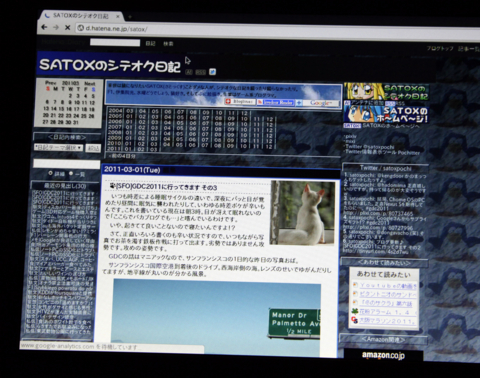Click the SATOXのシテオク日記 anime banner
Image resolution: width=480 pixels, height=378 pixels.
click(x=386, y=92)
